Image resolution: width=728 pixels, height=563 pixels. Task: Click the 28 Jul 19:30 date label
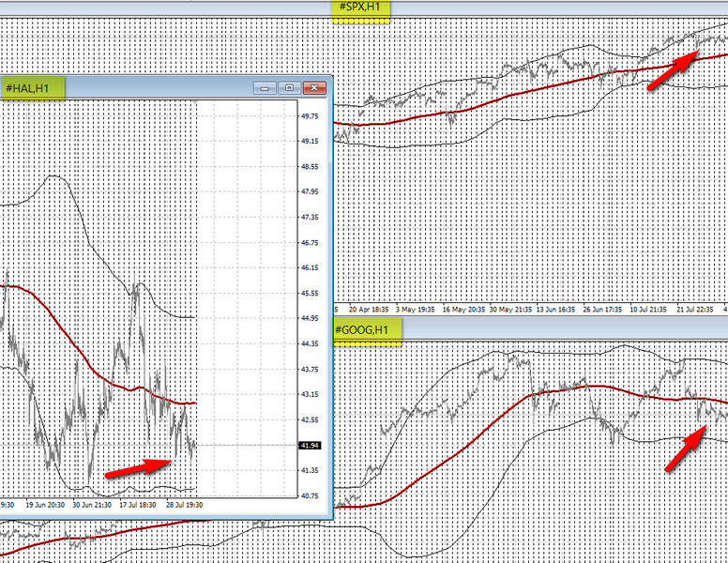(184, 505)
